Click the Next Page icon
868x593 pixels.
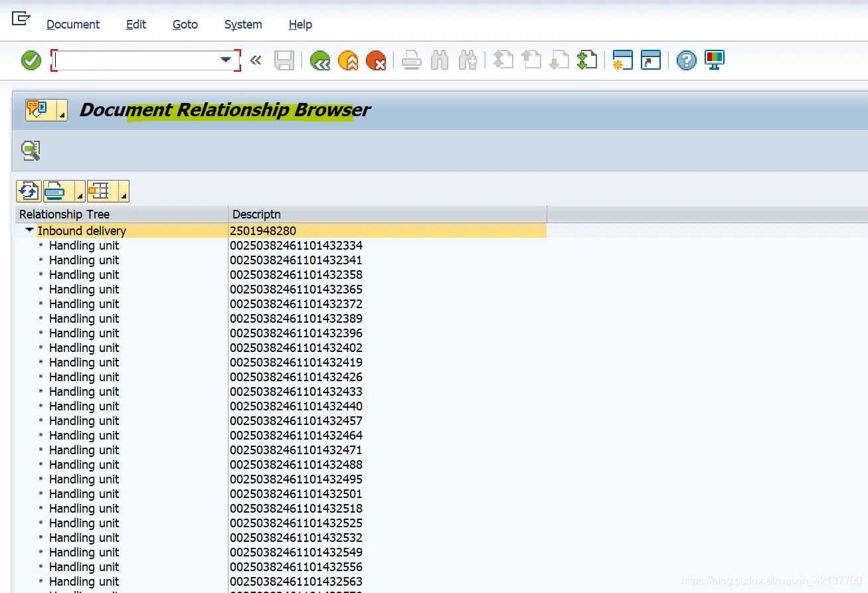559,60
